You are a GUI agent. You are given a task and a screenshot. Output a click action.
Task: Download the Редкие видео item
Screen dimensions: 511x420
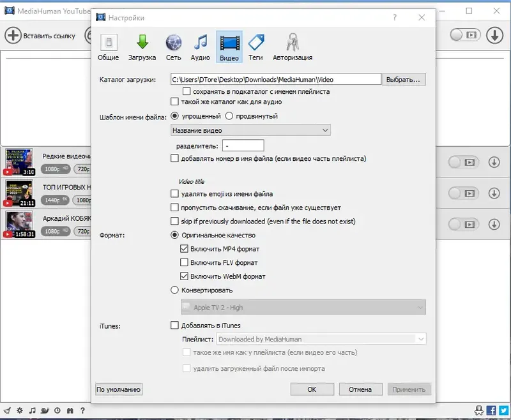click(494, 162)
